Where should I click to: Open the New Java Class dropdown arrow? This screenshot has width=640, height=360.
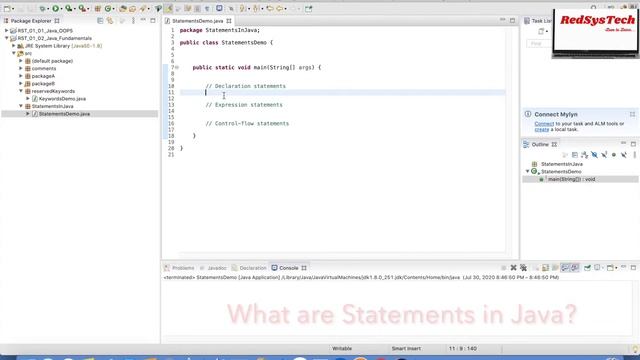point(113,9)
